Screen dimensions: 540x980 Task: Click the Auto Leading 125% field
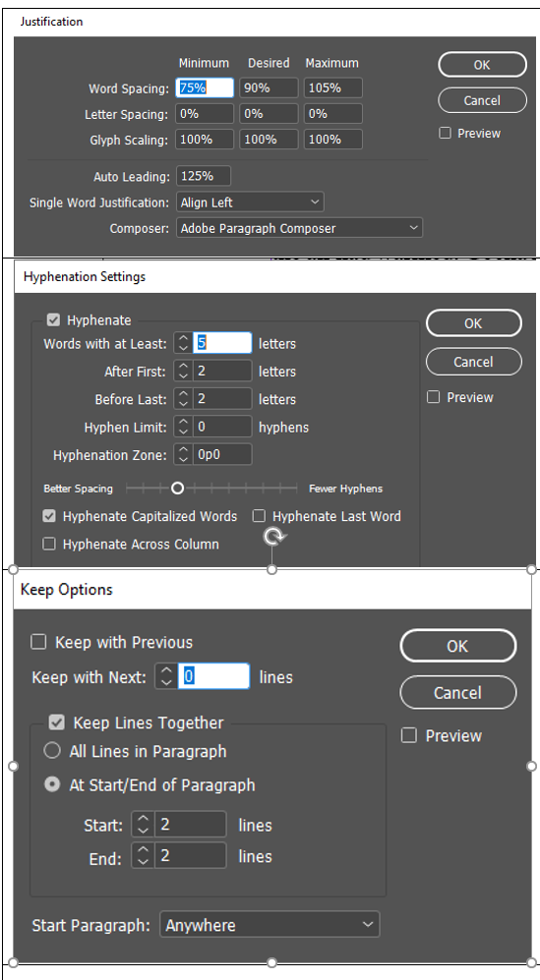click(204, 176)
